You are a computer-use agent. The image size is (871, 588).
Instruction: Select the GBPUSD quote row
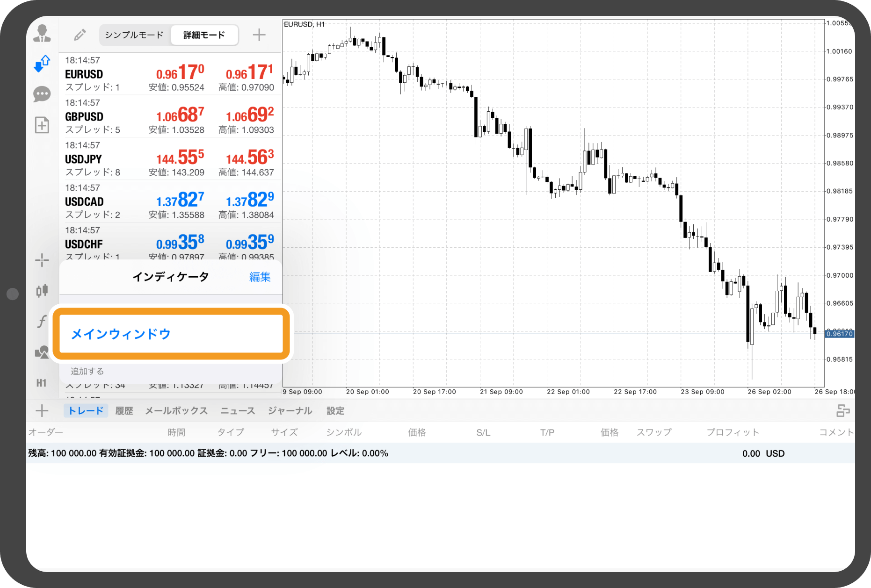tap(170, 116)
